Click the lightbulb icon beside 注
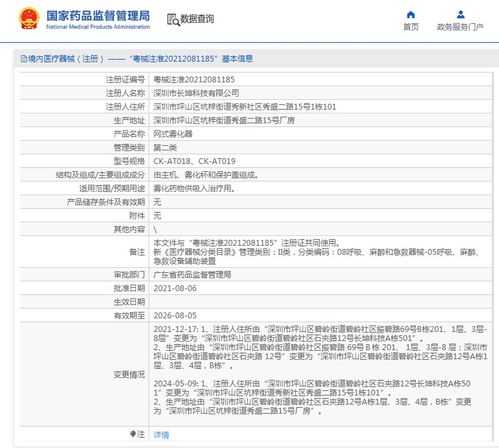The width and height of the screenshot is (499, 448). 134,434
